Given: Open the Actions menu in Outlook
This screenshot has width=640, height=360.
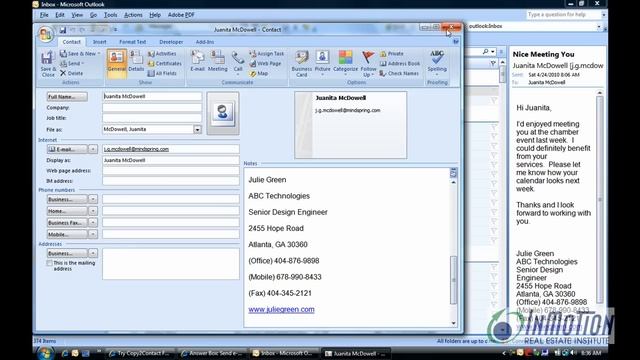Looking at the screenshot, I should coord(133,15).
